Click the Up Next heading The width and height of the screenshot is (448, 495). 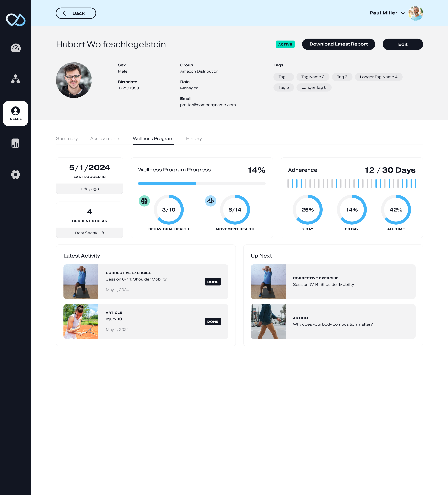tap(261, 256)
